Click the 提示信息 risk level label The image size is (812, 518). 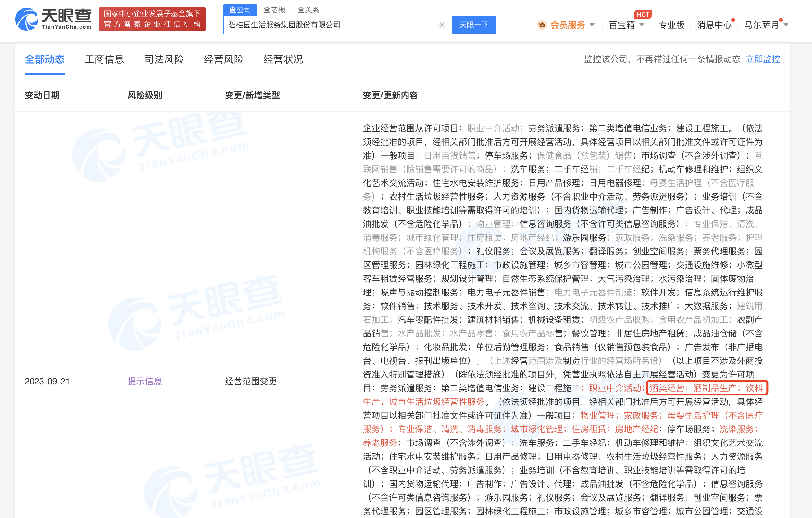pyautogui.click(x=145, y=381)
